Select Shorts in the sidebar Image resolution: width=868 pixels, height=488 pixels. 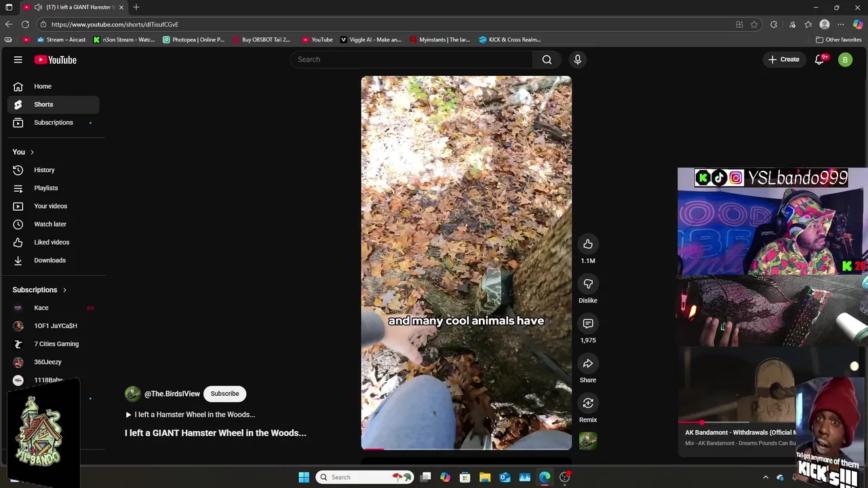tap(53, 104)
